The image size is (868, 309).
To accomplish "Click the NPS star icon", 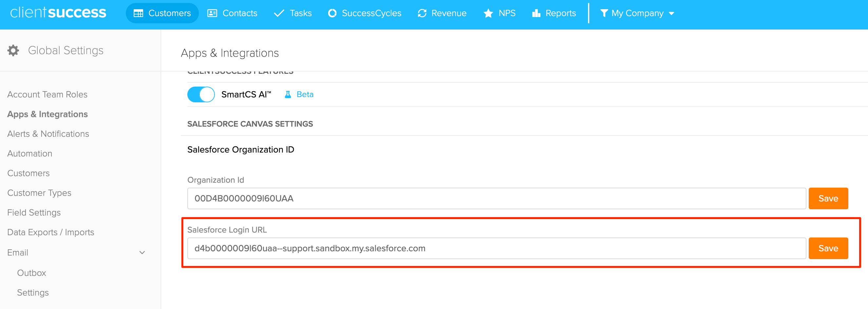I will coord(488,13).
